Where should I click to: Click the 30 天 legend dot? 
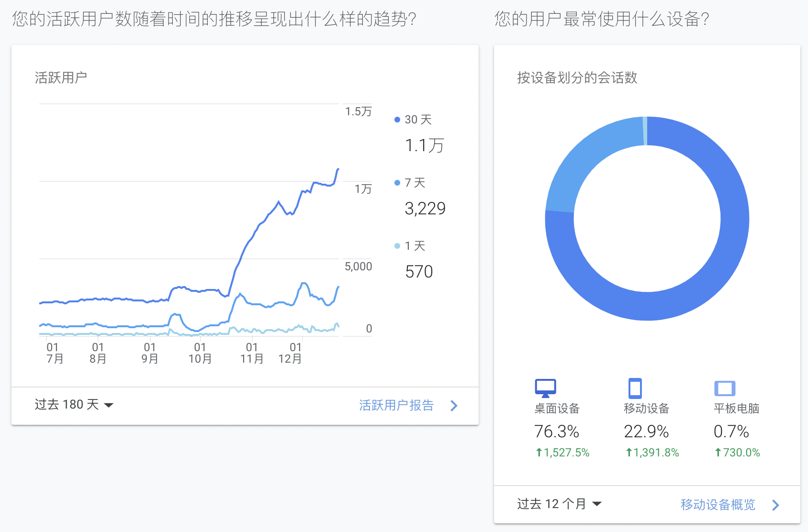click(397, 120)
